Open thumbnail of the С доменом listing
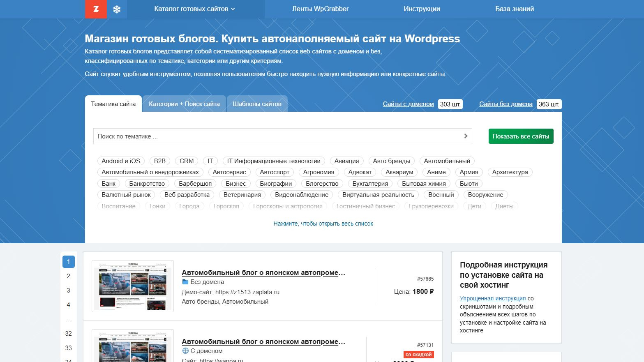Image resolution: width=644 pixels, height=362 pixels. click(133, 346)
